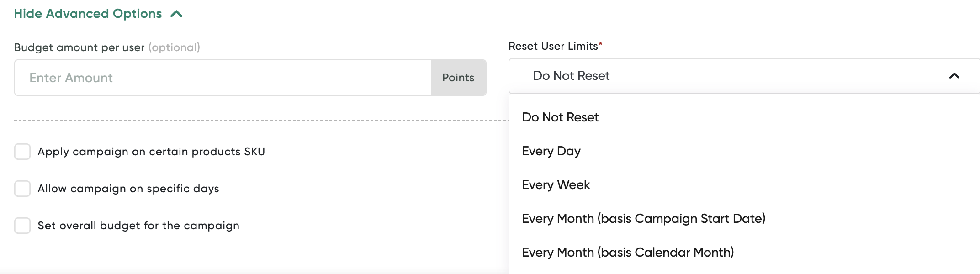The height and width of the screenshot is (274, 980).
Task: Enable the specific days campaign checkbox
Action: [22, 189]
